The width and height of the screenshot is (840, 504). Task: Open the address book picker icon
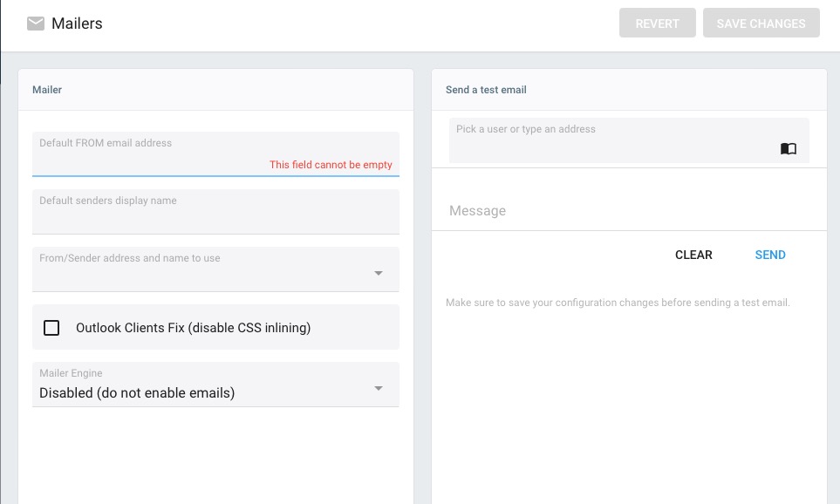click(x=789, y=148)
